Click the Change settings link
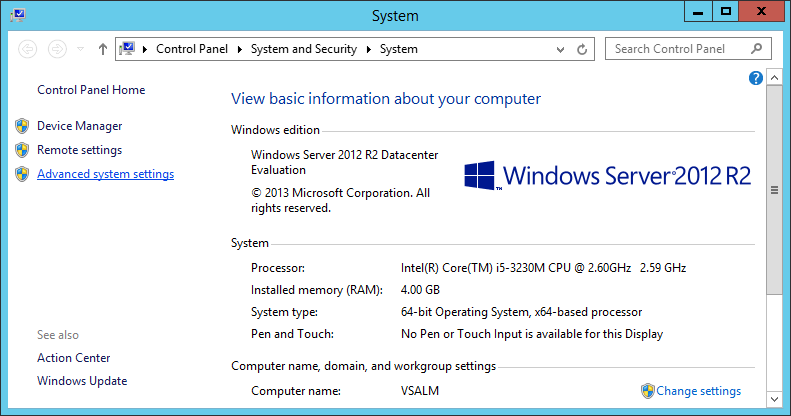The image size is (791, 416). 699,391
